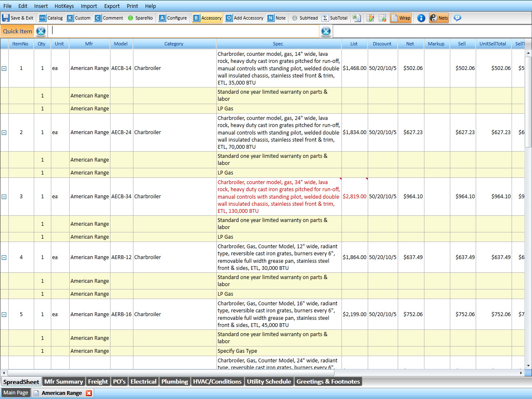The height and width of the screenshot is (399, 532).
Task: Click the Spec column header
Action: (x=278, y=44)
